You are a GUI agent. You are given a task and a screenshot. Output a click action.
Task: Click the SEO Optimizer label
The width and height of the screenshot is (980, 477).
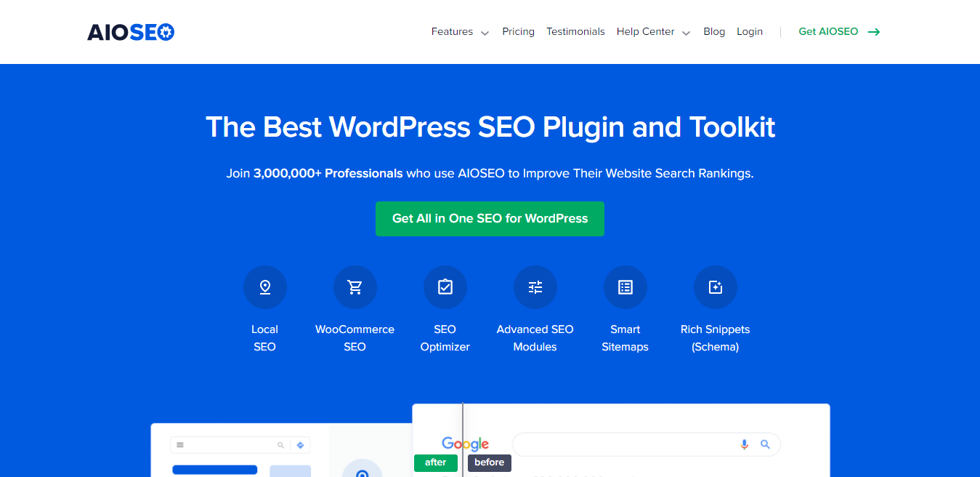tap(445, 338)
